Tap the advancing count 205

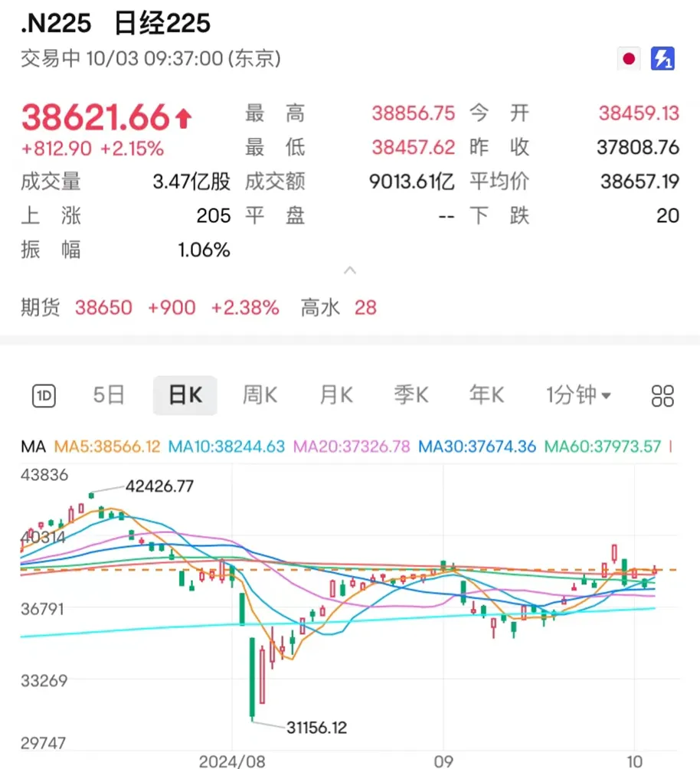tap(214, 216)
